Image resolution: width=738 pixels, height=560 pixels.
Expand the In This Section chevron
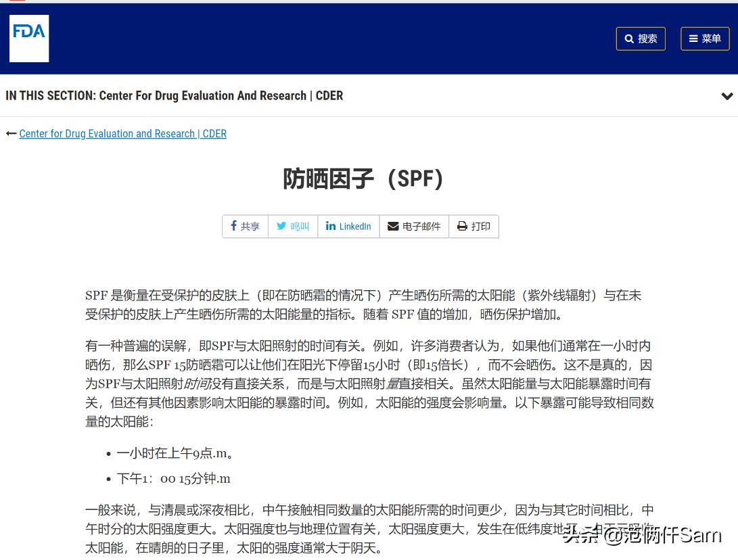(727, 96)
